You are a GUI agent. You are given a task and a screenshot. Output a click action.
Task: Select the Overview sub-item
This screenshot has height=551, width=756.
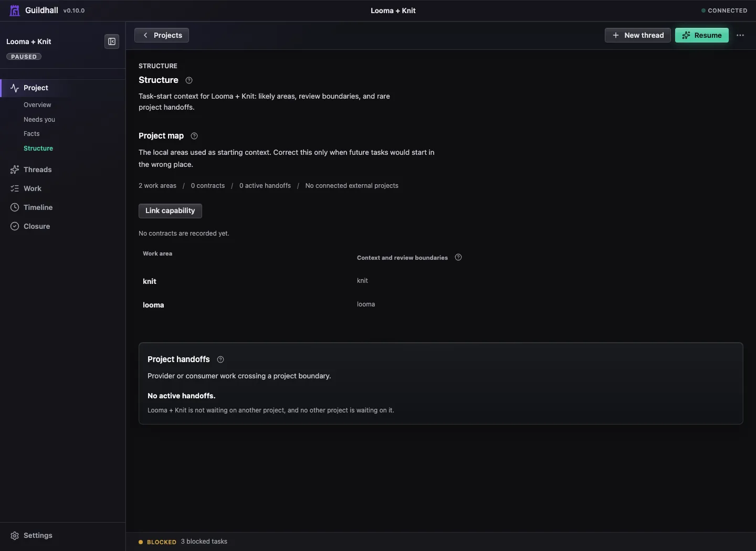point(37,105)
